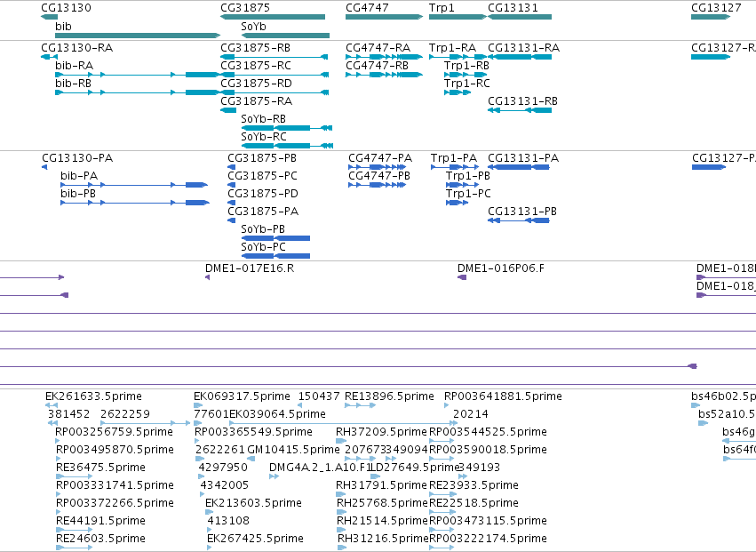The height and width of the screenshot is (552, 756).
Task: Select EST label GM10415.5prime
Action: (x=293, y=450)
